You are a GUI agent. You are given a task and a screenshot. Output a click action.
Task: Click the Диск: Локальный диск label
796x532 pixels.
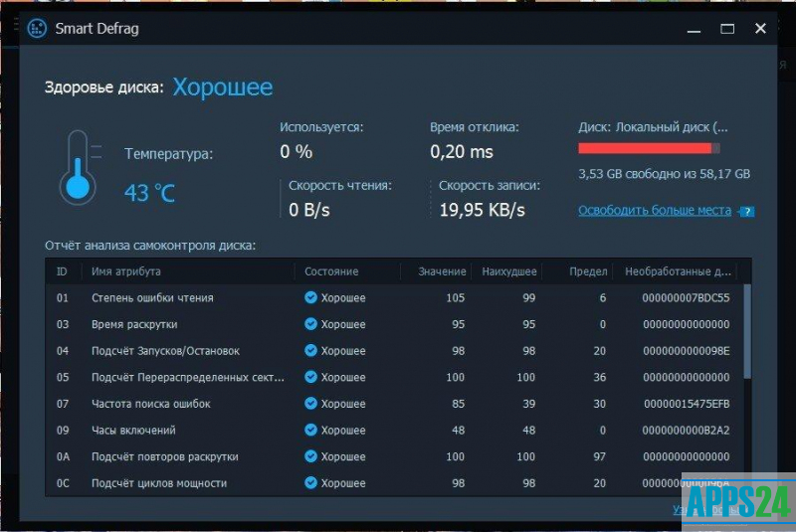click(653, 127)
